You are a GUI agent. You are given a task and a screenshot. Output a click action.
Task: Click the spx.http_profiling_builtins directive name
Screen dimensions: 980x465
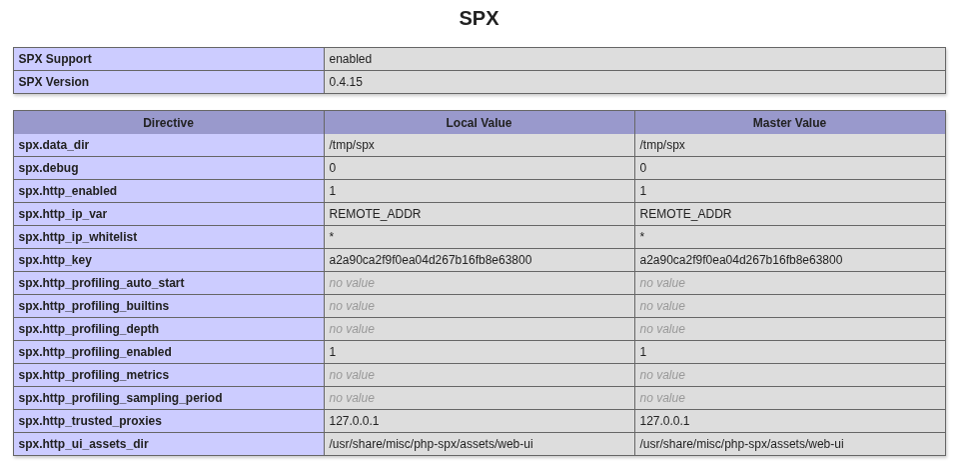pyautogui.click(x=94, y=306)
